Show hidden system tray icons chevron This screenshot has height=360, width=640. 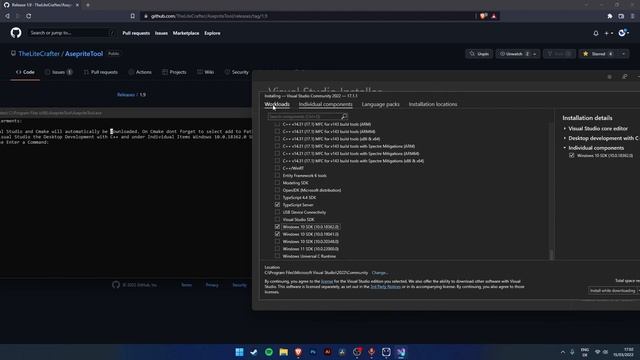(562, 352)
